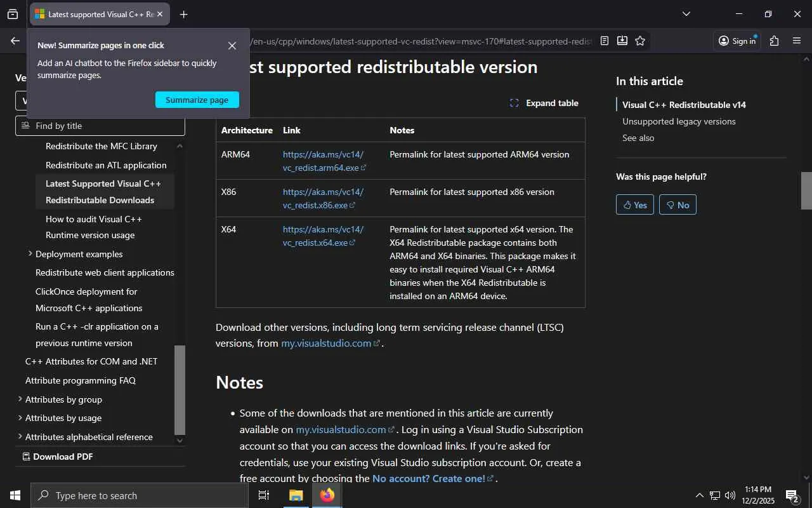
Task: Expand Attributes alphabetical reference node
Action: 20,437
